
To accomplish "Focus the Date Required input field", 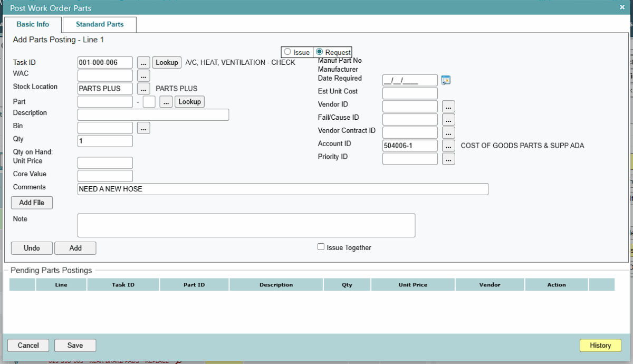I will 410,80.
